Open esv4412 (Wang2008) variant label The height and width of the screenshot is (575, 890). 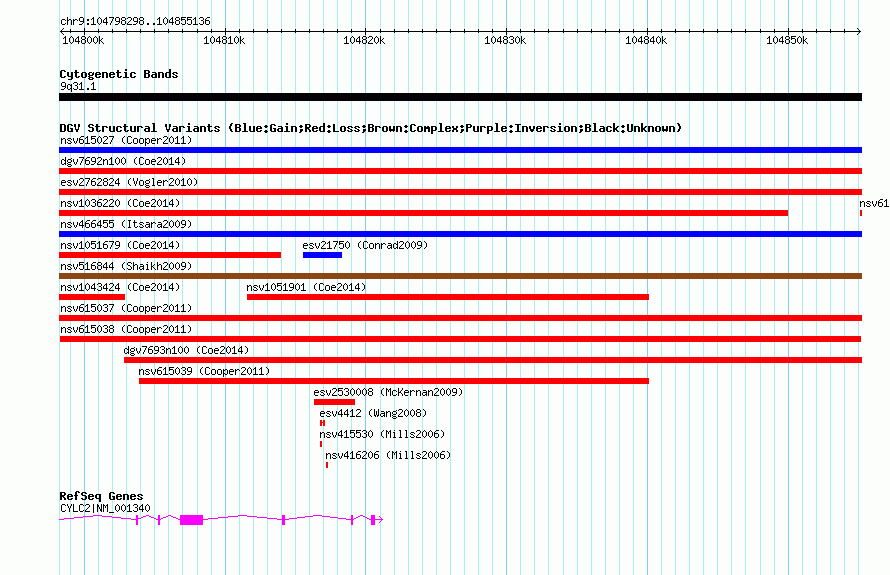point(373,413)
